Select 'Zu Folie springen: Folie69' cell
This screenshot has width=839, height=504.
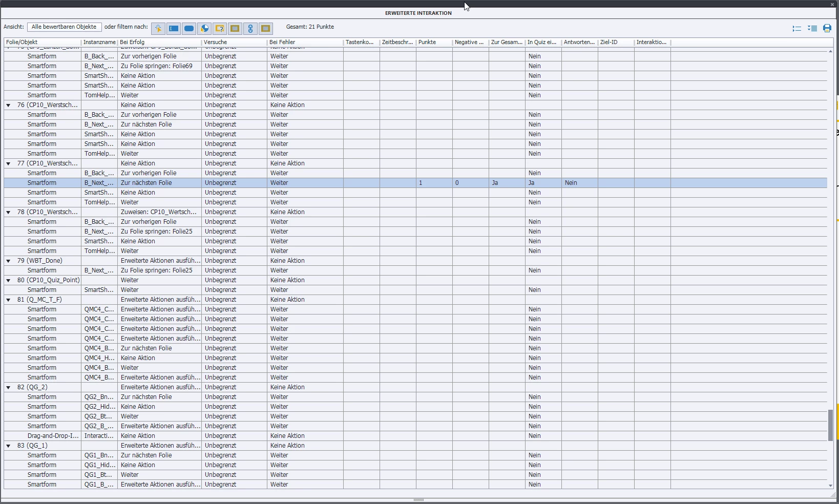coord(159,66)
